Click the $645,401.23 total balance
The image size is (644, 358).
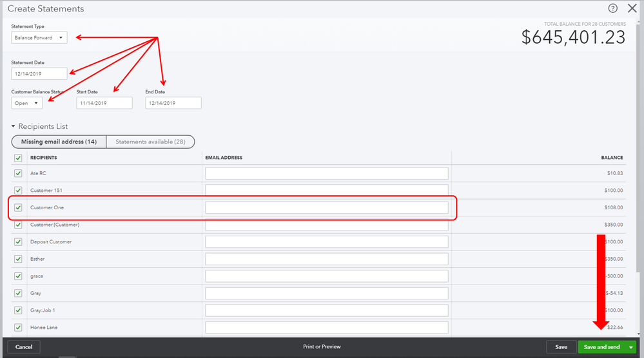(573, 37)
